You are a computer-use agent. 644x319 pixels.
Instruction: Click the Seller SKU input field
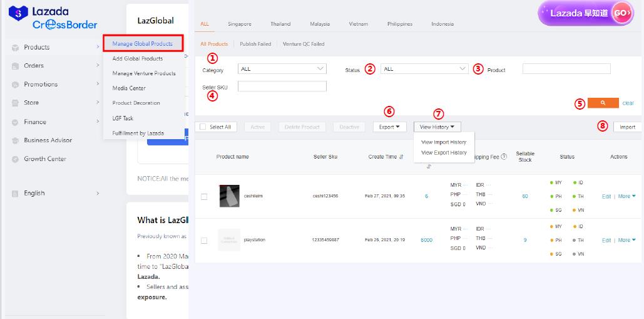282,86
